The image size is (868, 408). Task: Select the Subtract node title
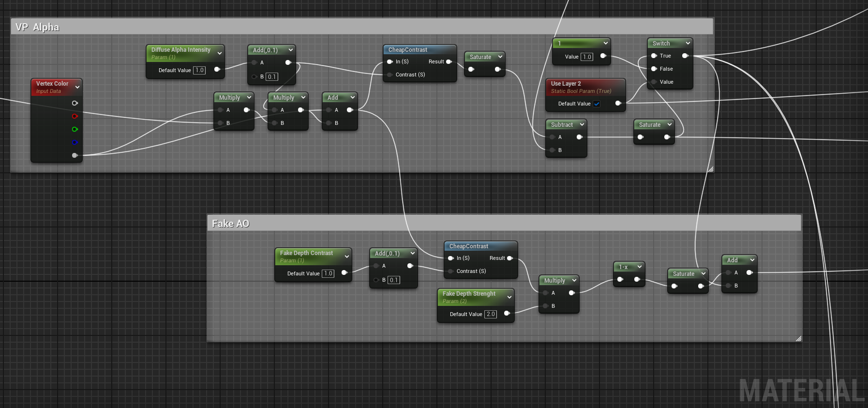click(562, 125)
